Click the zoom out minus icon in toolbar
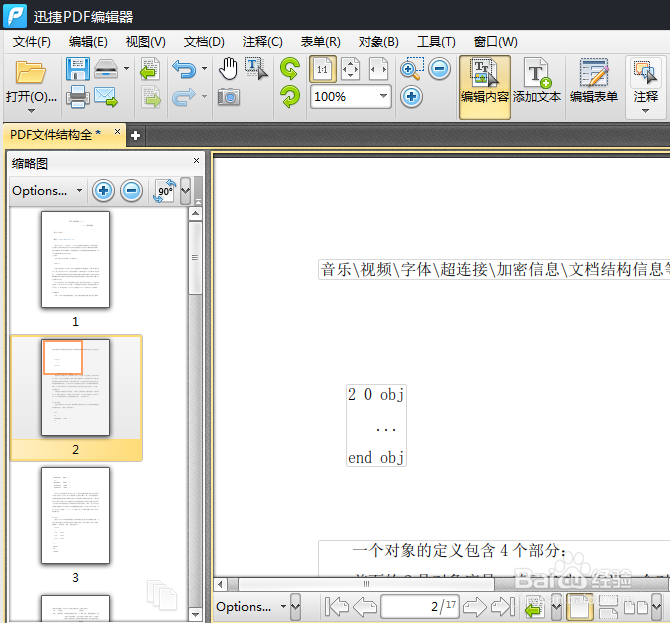This screenshot has height=623, width=670. tap(439, 69)
